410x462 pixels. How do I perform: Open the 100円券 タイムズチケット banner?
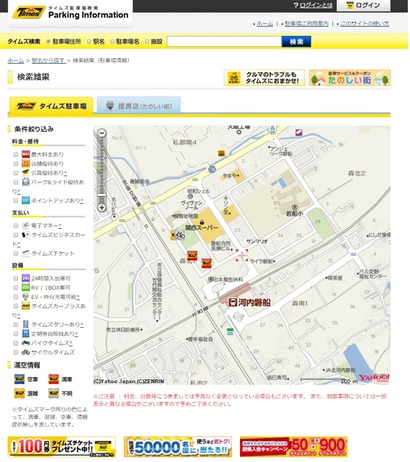point(62,446)
